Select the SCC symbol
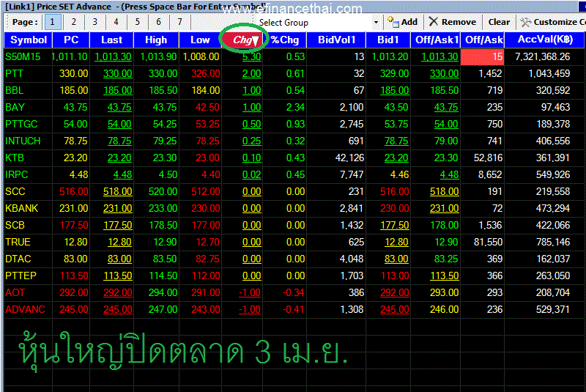586x392 pixels. tap(15, 191)
